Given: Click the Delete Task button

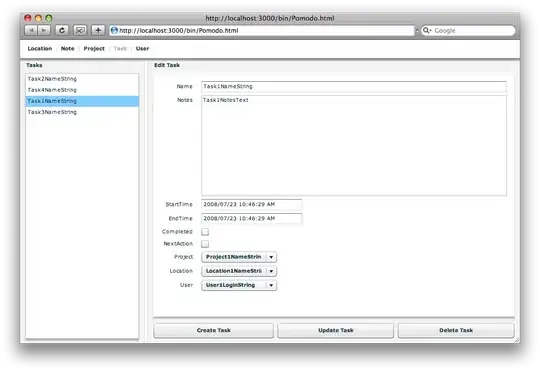Looking at the screenshot, I should tap(456, 330).
